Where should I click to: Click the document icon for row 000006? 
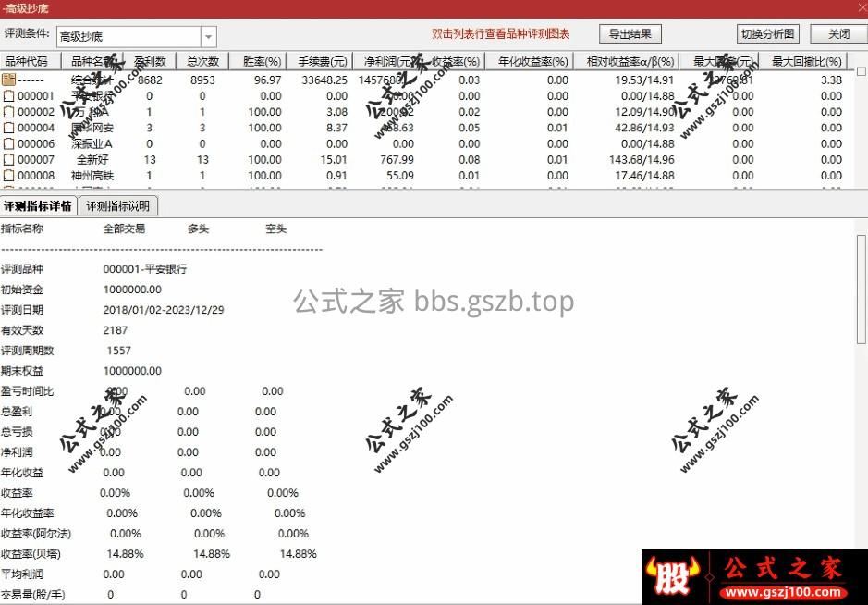tap(8, 144)
